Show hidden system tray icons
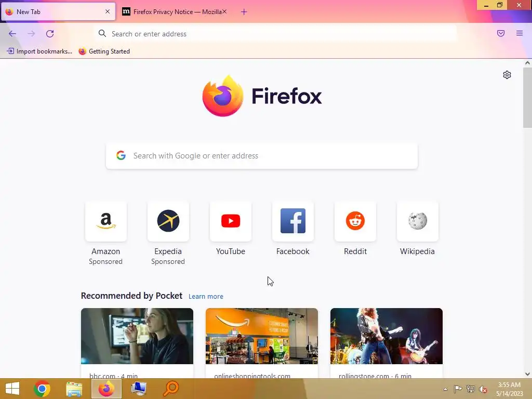This screenshot has width=532, height=399. click(x=445, y=389)
